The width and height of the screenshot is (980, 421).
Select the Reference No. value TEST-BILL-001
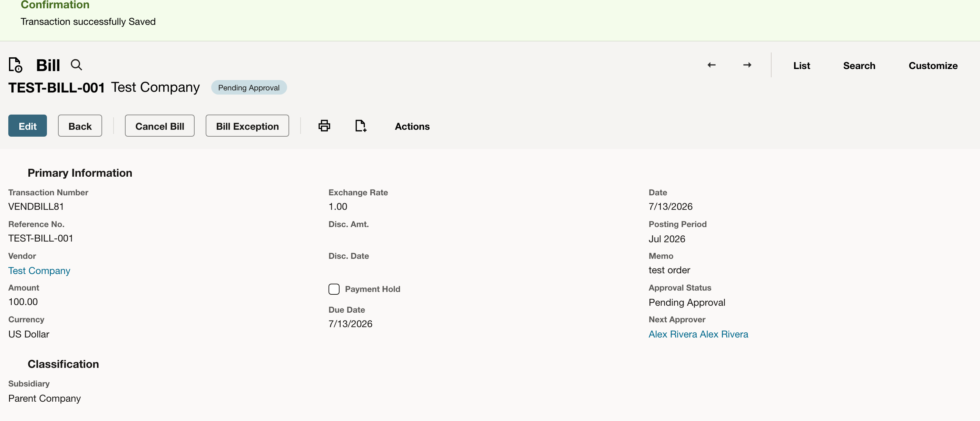(x=41, y=238)
